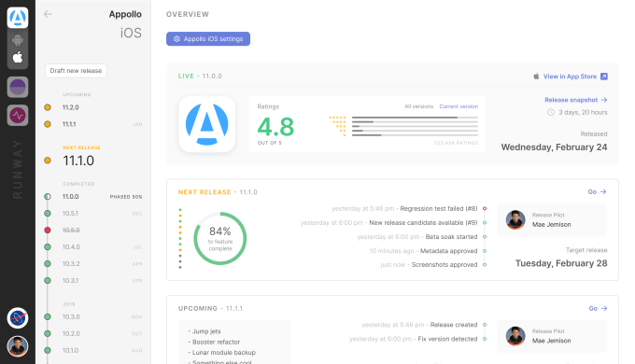Open the user profile avatar
This screenshot has width=635, height=364.
18,346
